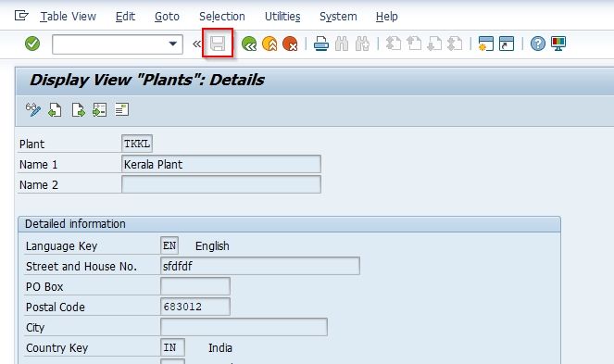Click the 'City' label
Screen dimensions: 614x364
[x=35, y=328]
